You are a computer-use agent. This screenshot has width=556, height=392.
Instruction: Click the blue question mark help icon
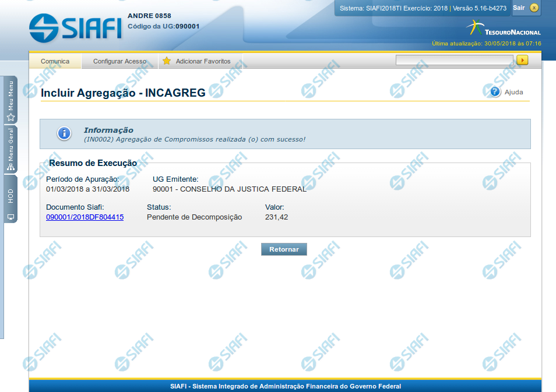click(x=495, y=91)
